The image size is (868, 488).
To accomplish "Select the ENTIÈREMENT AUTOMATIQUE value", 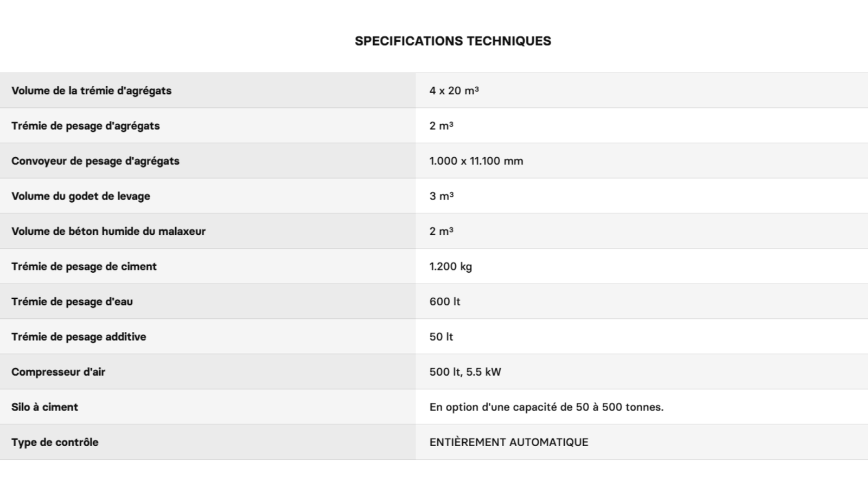I will [x=508, y=442].
